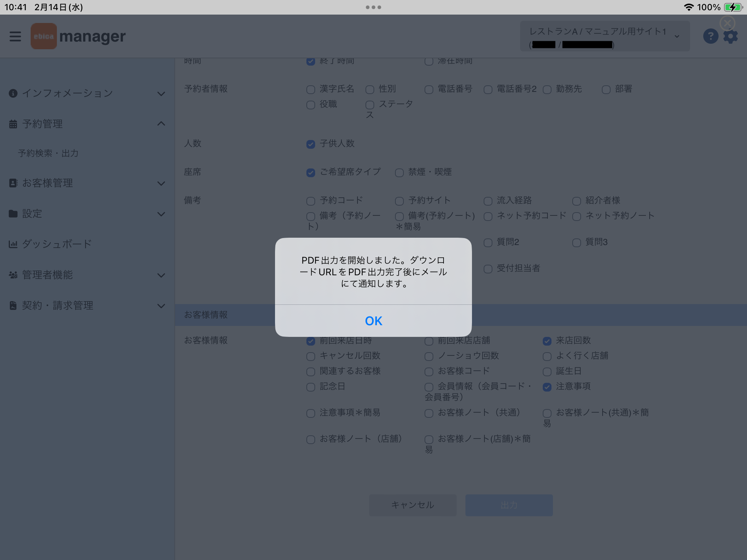Click the お客様管理 contact icon
Viewport: 747px width, 560px height.
coord(13,183)
